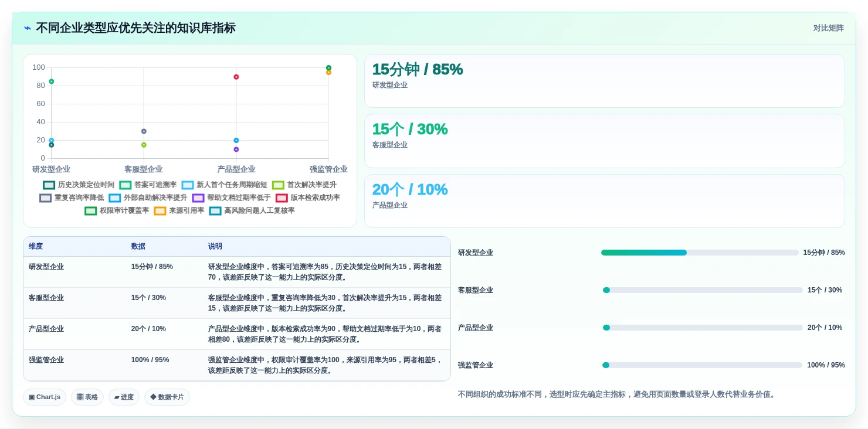This screenshot has width=868, height=429.
Task: Click the 客服型企业 x-axis label on chart
Action: [144, 169]
